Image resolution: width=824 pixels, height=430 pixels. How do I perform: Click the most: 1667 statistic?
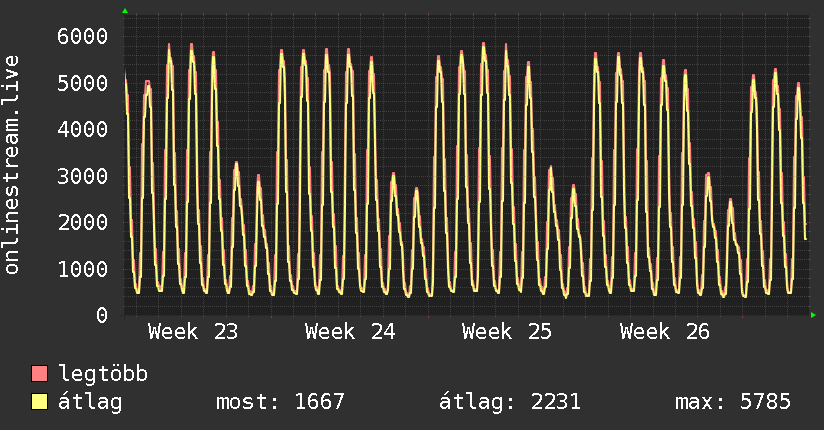tap(281, 402)
